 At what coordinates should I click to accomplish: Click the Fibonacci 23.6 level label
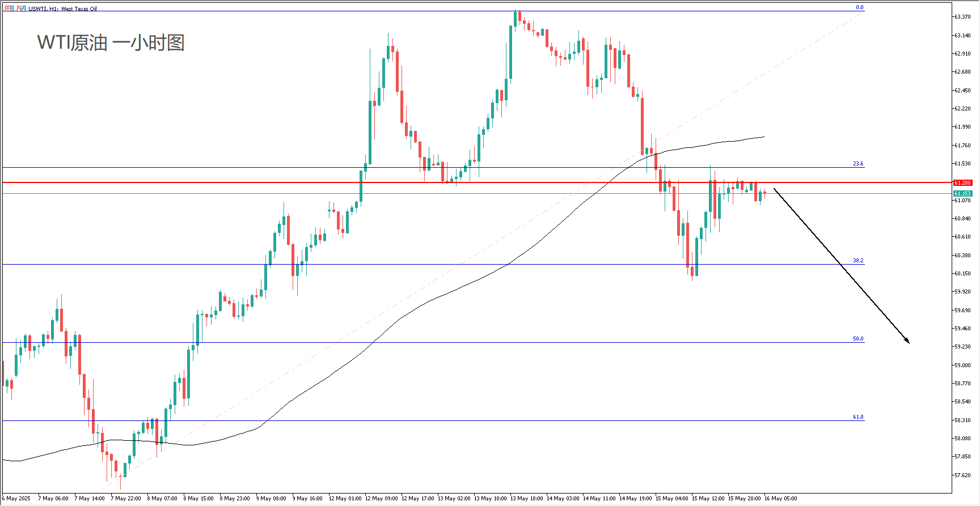(x=858, y=164)
